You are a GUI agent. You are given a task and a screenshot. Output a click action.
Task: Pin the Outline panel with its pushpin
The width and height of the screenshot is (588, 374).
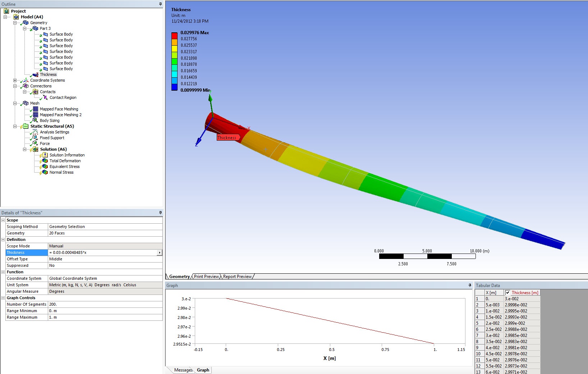click(x=160, y=4)
